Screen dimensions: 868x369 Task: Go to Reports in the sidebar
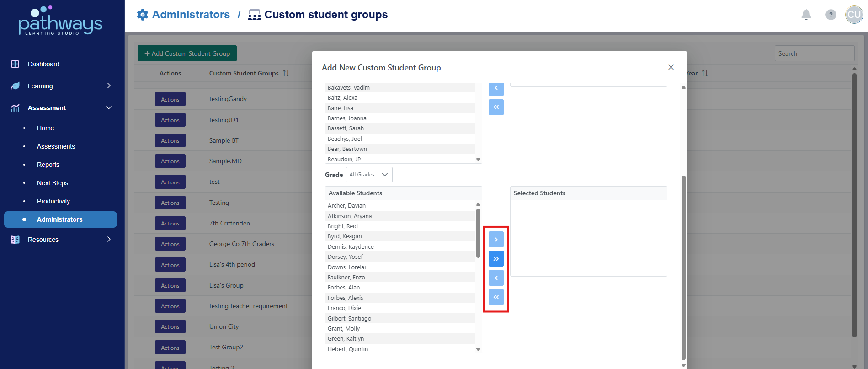tap(48, 165)
